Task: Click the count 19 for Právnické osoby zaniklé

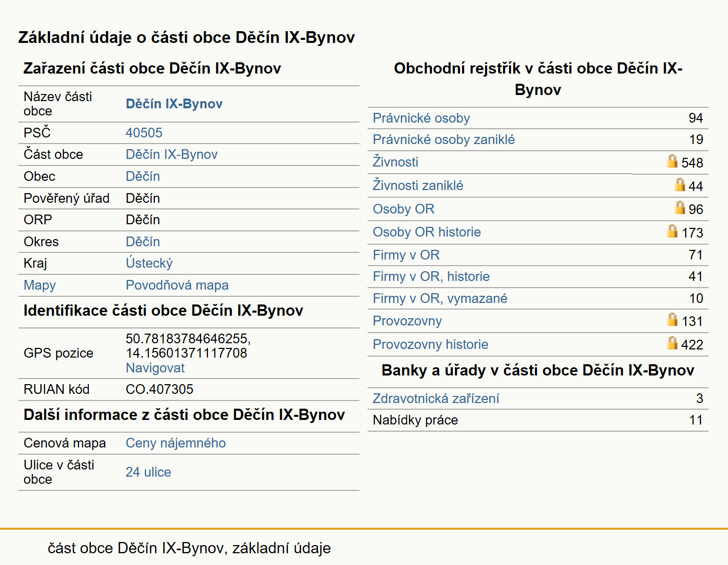Action: 696,139
